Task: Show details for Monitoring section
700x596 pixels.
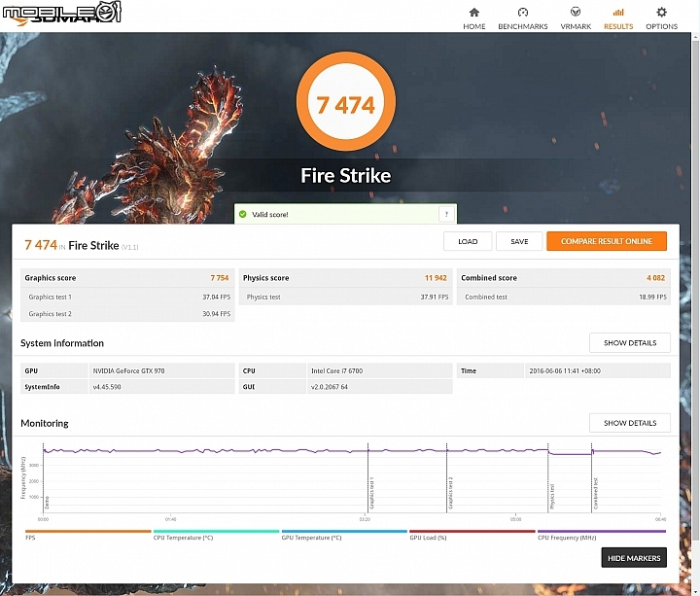Action: [x=629, y=423]
